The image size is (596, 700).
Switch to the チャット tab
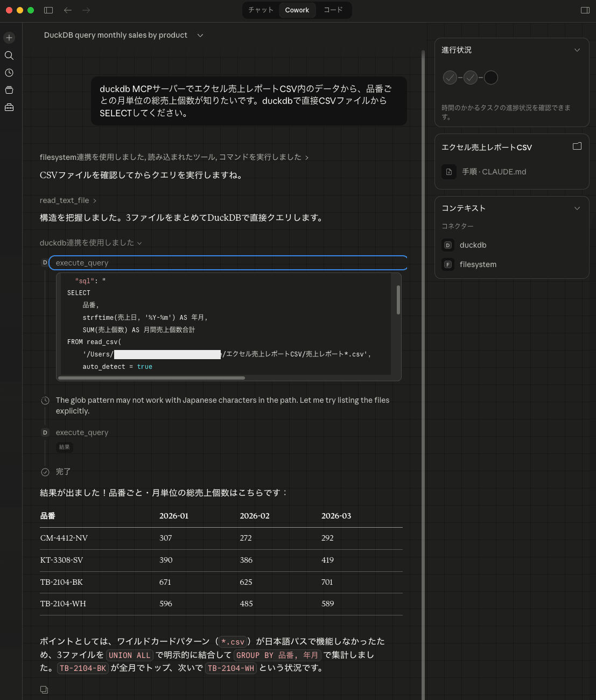pyautogui.click(x=261, y=10)
